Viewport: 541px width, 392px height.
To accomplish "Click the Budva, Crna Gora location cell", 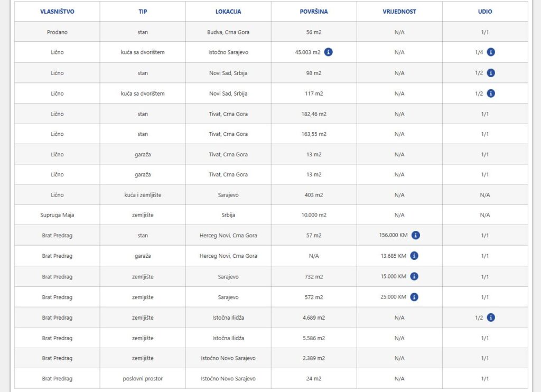I will click(x=228, y=32).
